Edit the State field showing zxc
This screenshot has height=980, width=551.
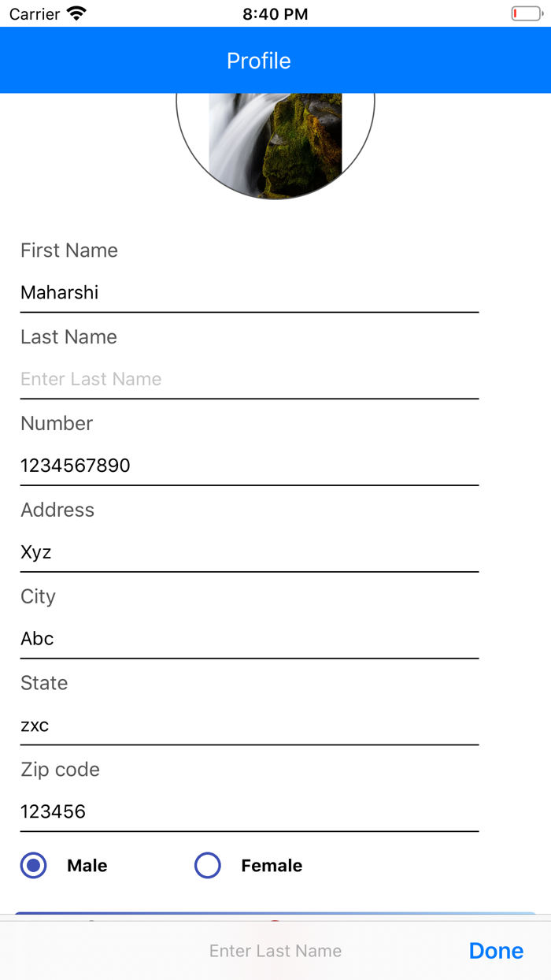[x=249, y=726]
